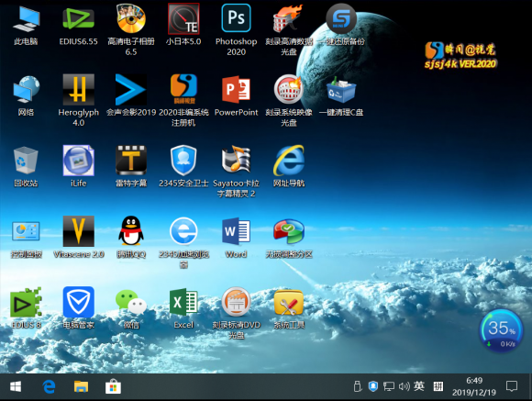The height and width of the screenshot is (401, 532).
Task: Open the 网络 network icon
Action: pos(26,90)
